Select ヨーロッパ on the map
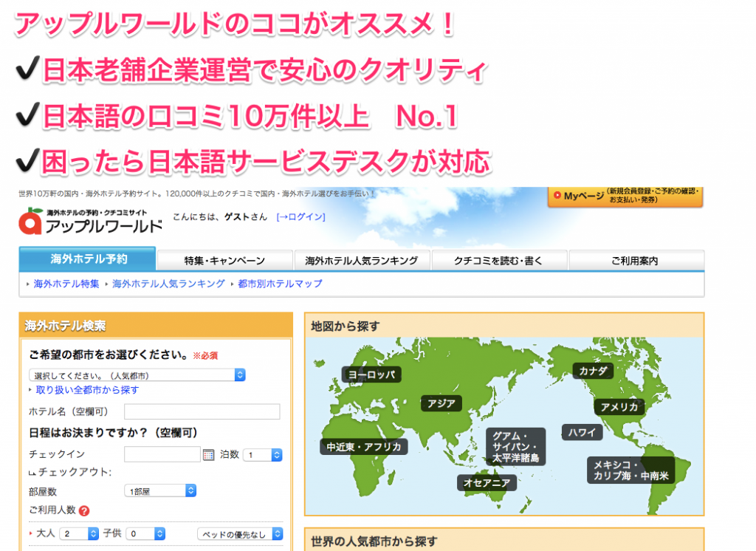This screenshot has width=756, height=551. [372, 374]
